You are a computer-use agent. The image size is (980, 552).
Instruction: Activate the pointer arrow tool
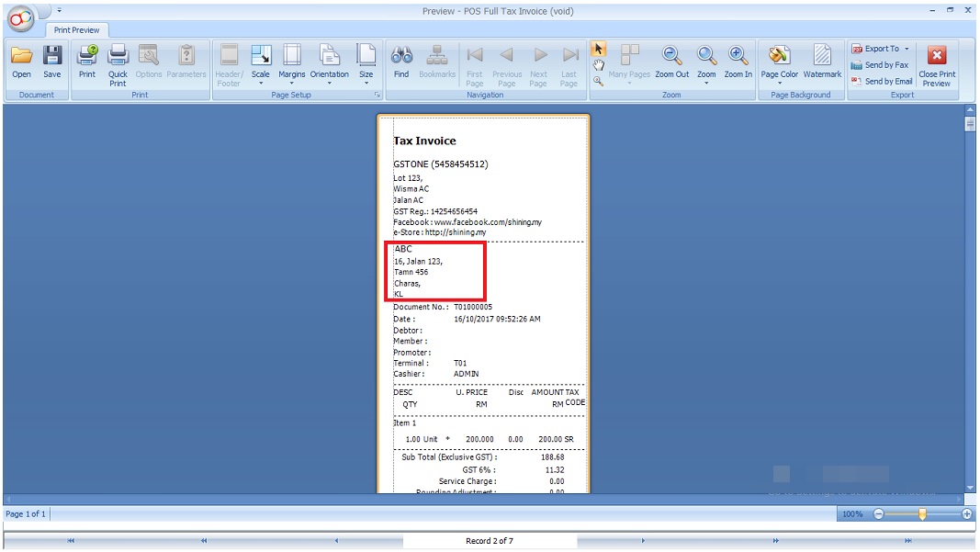[x=598, y=49]
